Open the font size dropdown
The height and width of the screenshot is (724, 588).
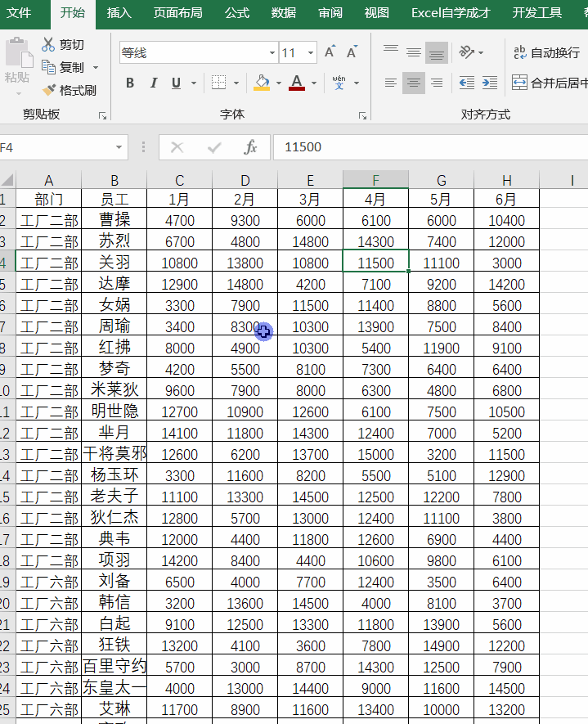click(x=311, y=52)
